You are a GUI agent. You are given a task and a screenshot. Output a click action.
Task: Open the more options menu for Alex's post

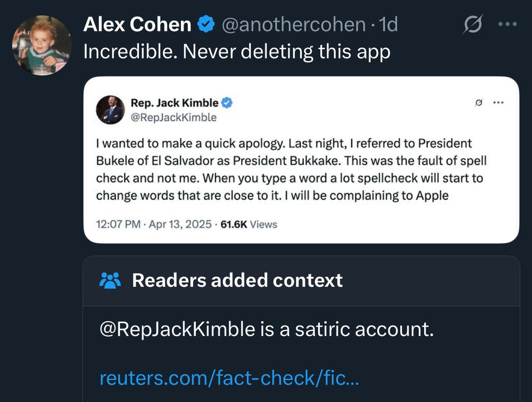506,24
